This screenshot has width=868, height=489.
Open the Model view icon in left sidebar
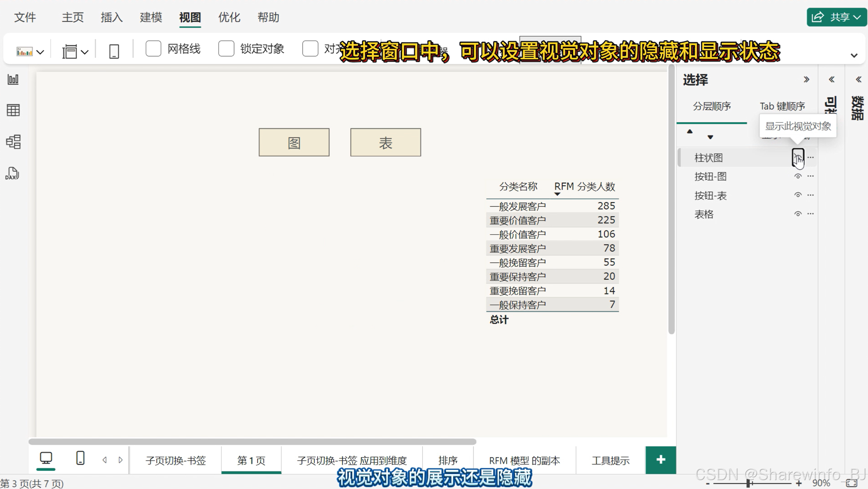click(13, 142)
